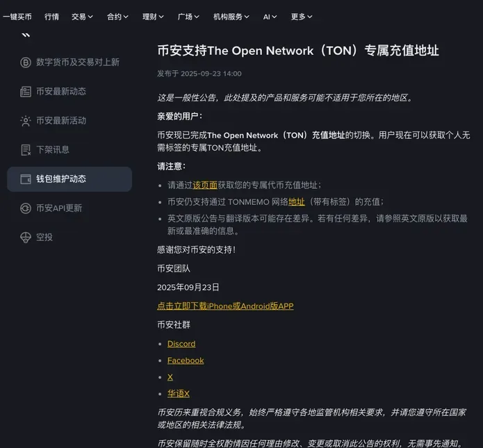Click the text 请注意
483x448 pixels.
point(171,166)
